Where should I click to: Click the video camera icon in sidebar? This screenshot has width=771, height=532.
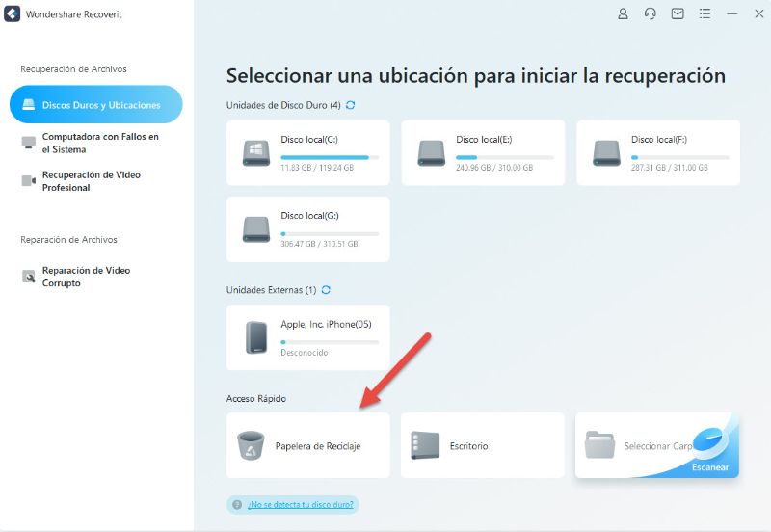coord(29,180)
